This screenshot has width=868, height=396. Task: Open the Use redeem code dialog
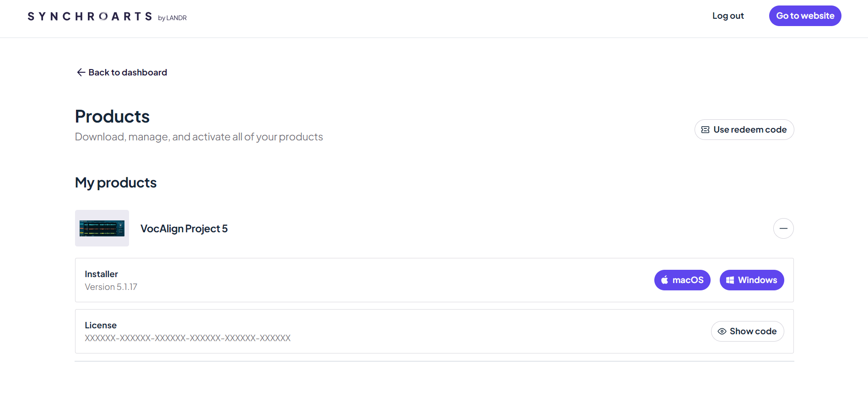[744, 130]
